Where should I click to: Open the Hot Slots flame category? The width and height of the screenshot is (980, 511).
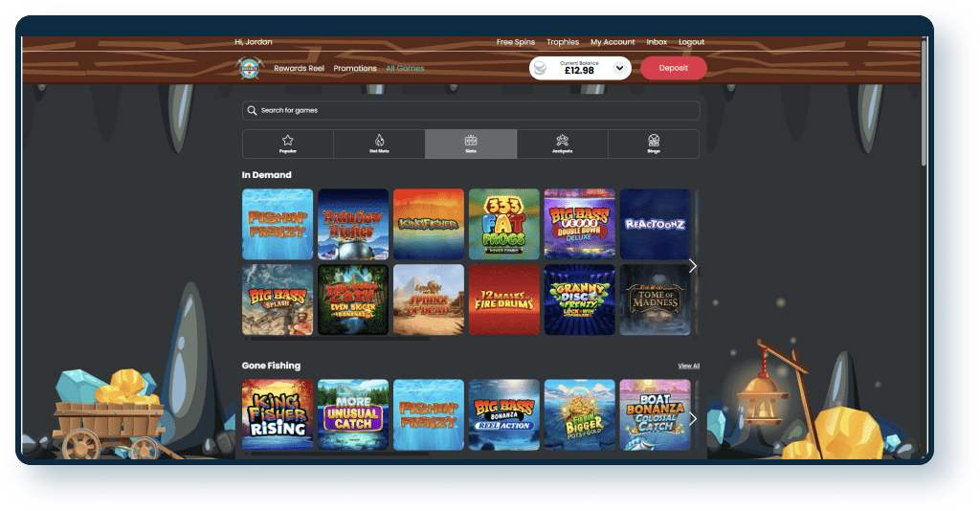(x=379, y=144)
